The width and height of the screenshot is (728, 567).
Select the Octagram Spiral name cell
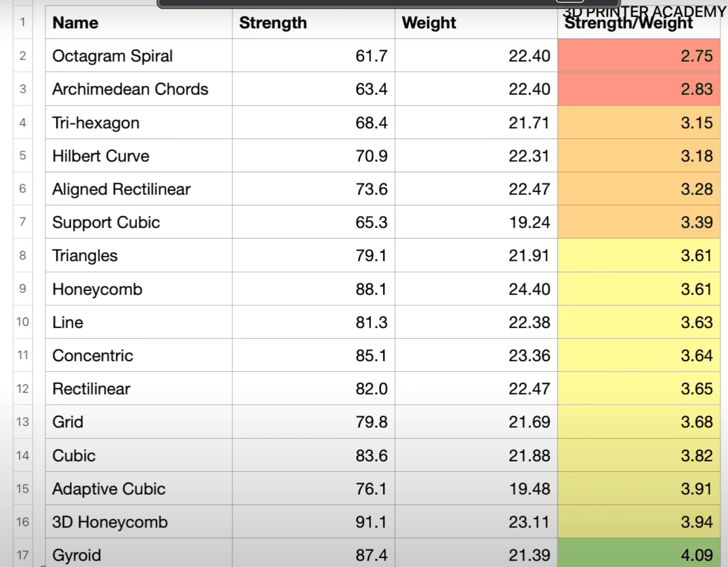click(138, 56)
